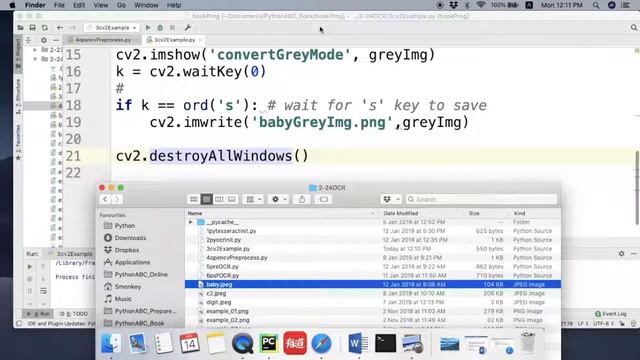Click the Finder Search field
This screenshot has width=640, height=360.
click(x=482, y=199)
